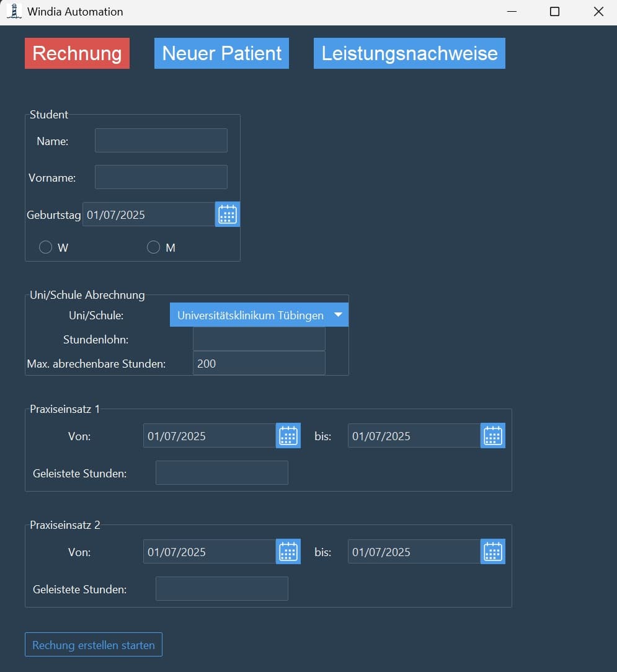The image size is (617, 672).
Task: Select the W gender radio button
Action: tap(45, 247)
